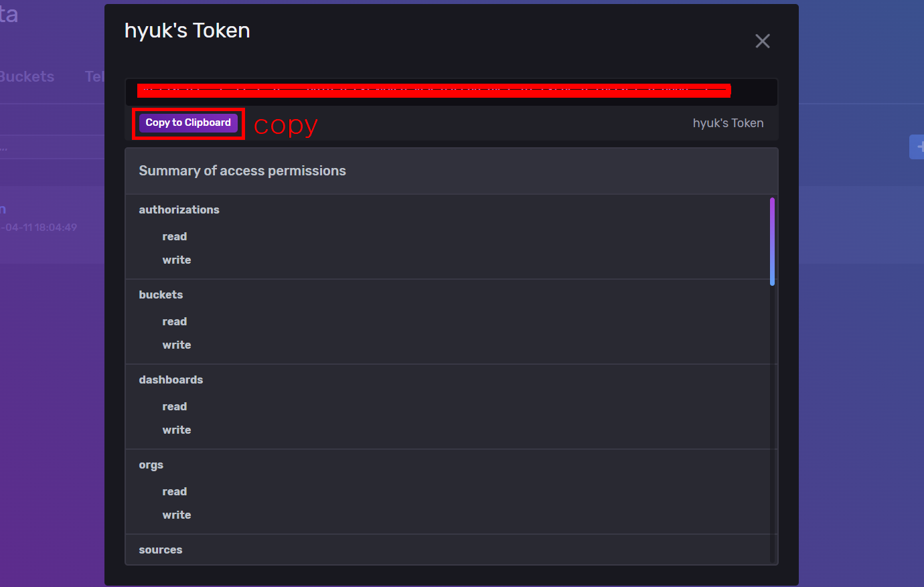Click plus button on background page

pyautogui.click(x=917, y=147)
